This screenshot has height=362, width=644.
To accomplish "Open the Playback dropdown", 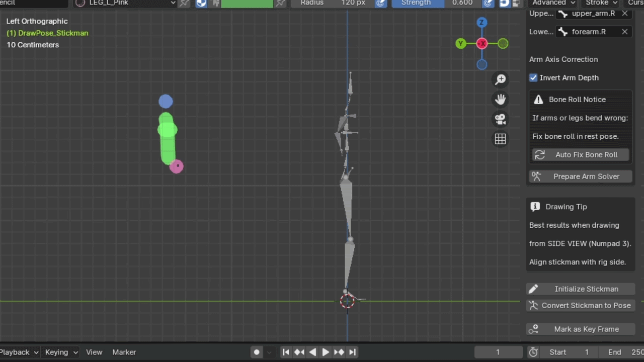I will click(19, 352).
